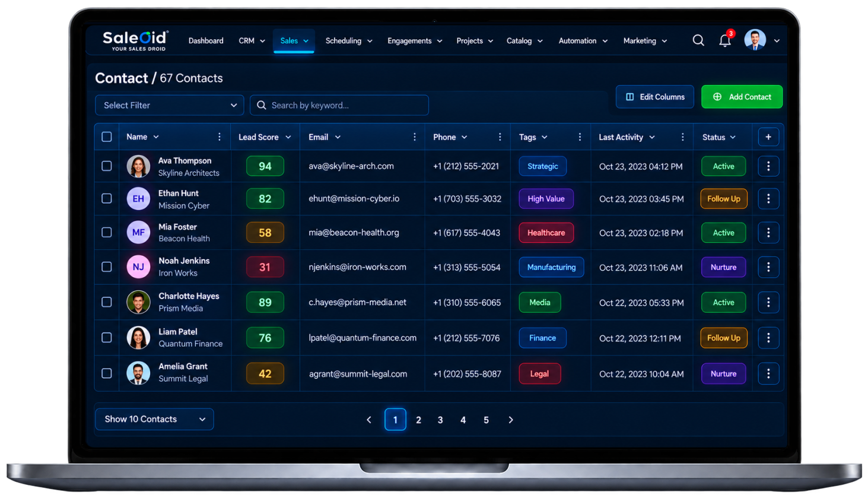Click the user profile avatar in header
The height and width of the screenshot is (495, 868).
pos(755,40)
